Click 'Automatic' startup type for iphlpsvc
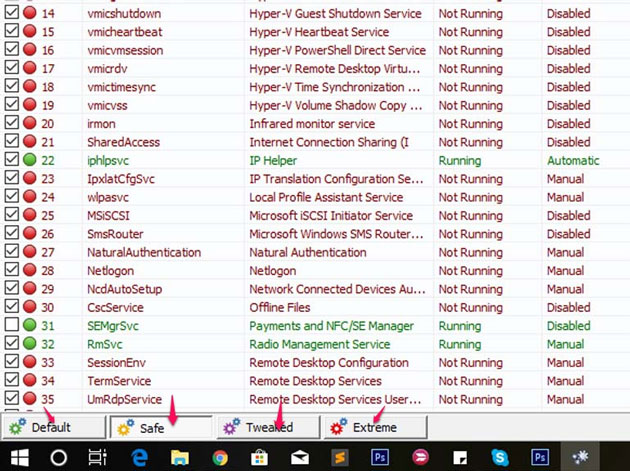 point(573,160)
